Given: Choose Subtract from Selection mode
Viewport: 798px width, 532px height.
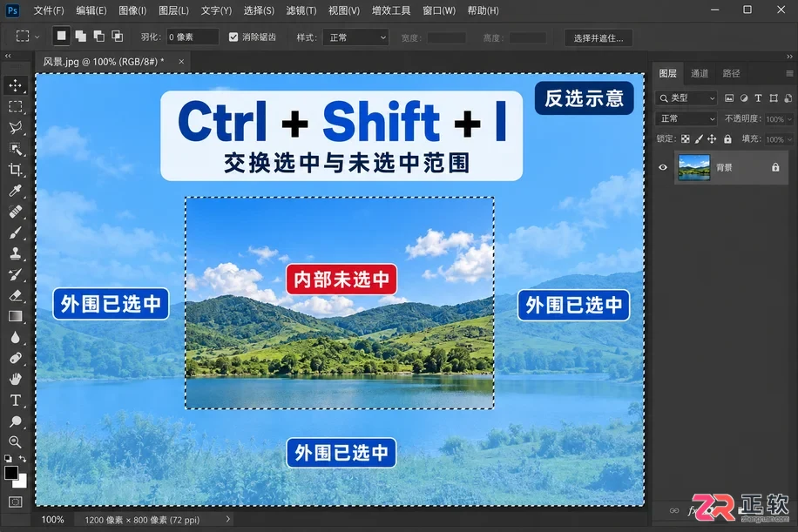Looking at the screenshot, I should coord(98,36).
